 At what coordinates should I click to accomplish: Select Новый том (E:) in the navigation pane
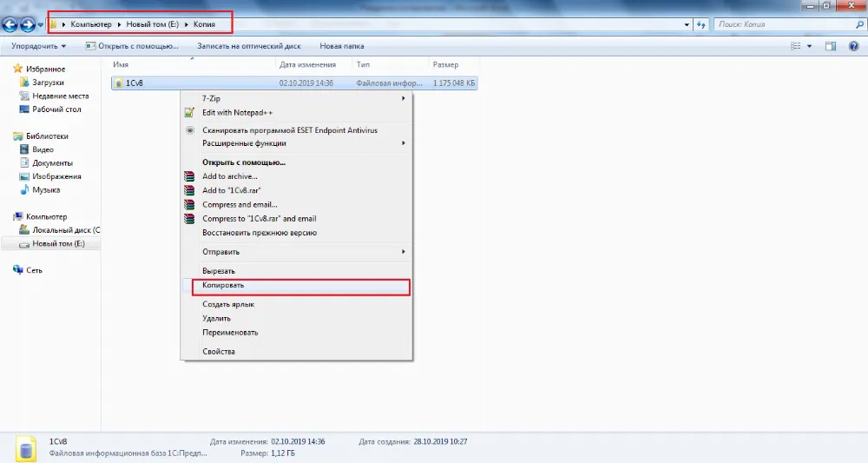point(58,243)
